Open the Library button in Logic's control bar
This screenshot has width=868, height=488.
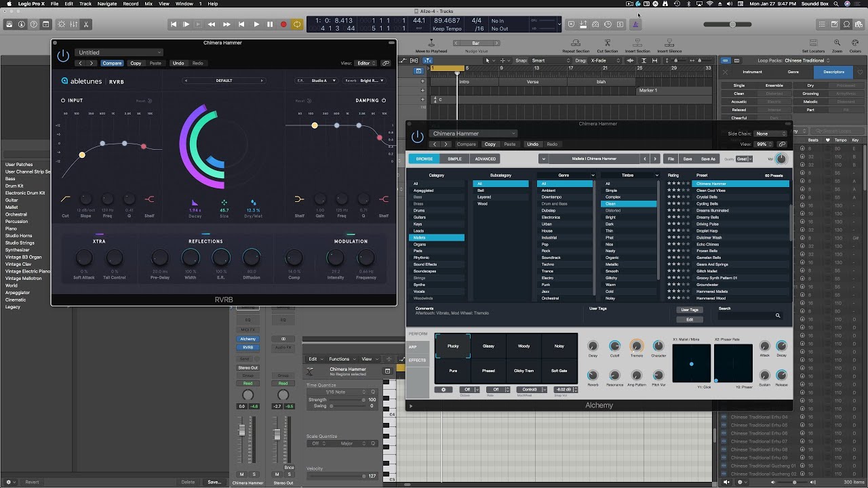pyautogui.click(x=9, y=24)
